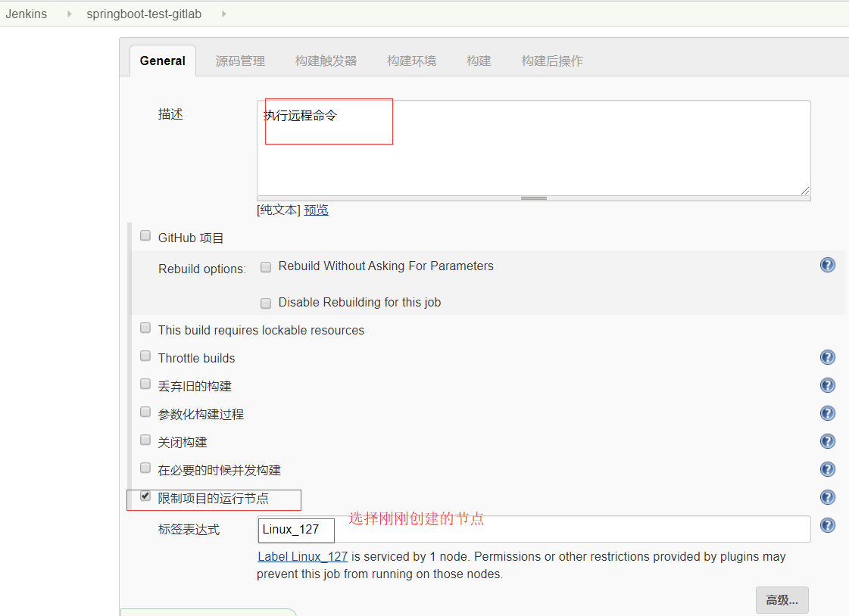Screen dimensions: 849x616
Task: Switch to the 源码管理 tab
Action: click(240, 61)
